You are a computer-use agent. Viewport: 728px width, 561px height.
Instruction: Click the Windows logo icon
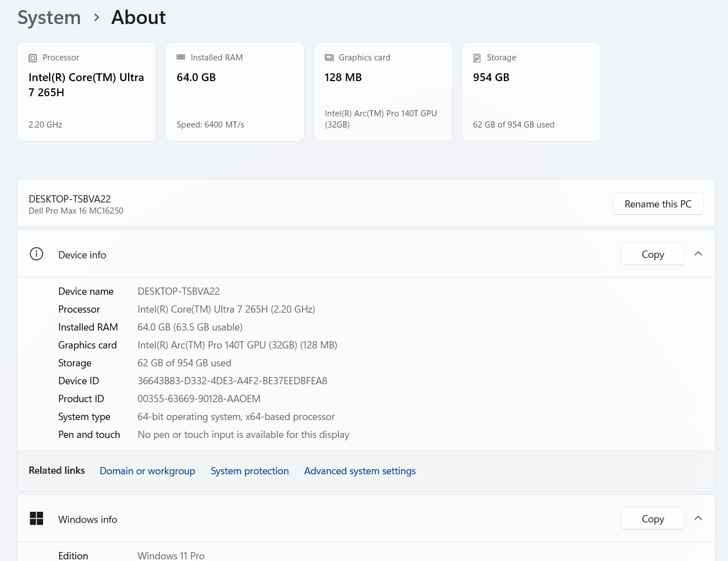[36, 518]
